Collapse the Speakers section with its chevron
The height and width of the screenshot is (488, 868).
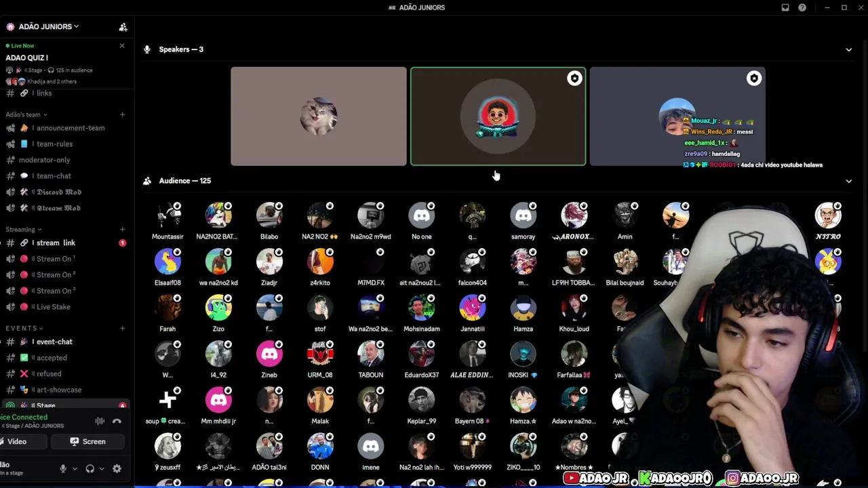(848, 49)
